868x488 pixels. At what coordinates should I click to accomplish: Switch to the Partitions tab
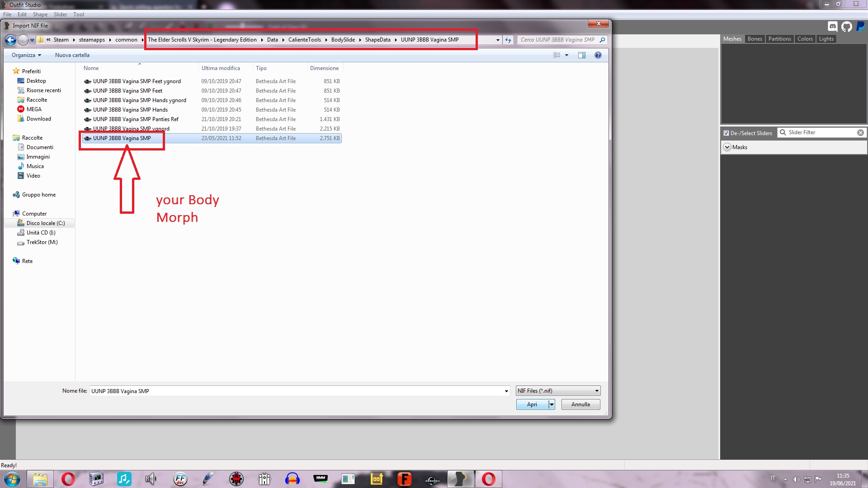(779, 39)
